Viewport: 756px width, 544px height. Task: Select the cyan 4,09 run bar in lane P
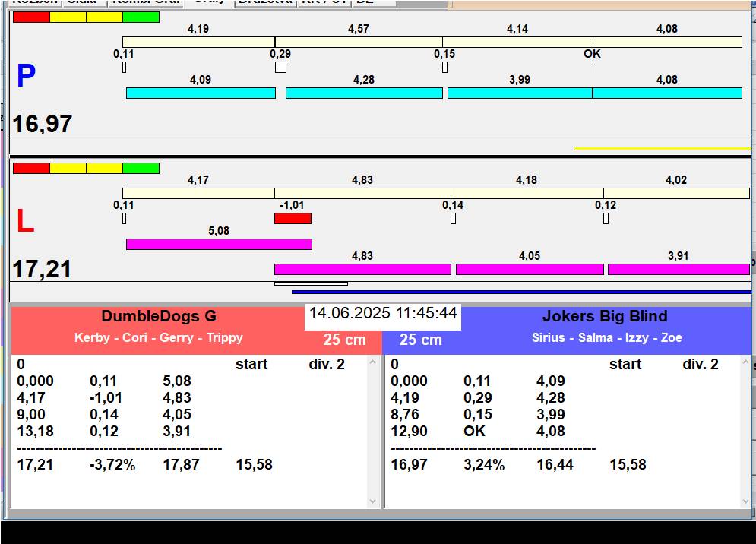201,93
